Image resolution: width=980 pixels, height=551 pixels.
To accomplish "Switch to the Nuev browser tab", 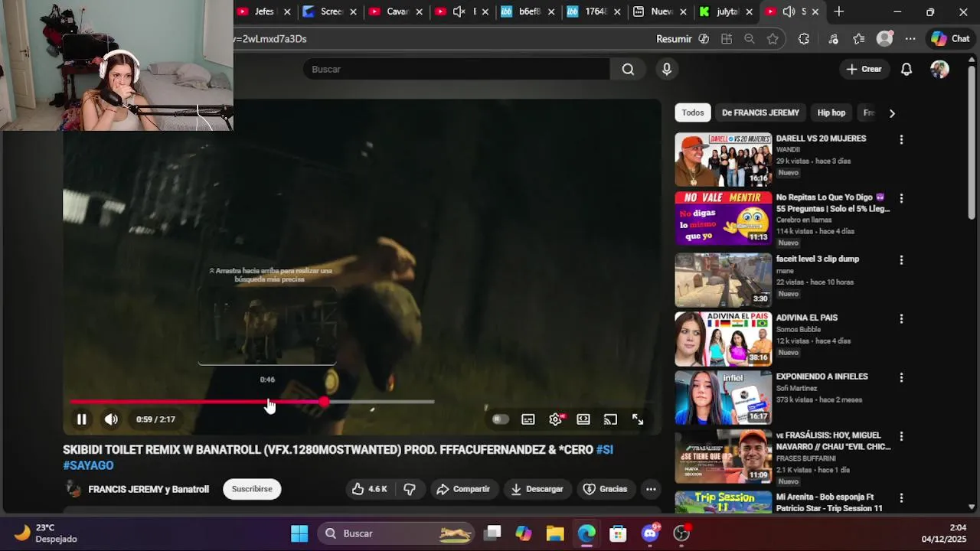I will tap(661, 11).
